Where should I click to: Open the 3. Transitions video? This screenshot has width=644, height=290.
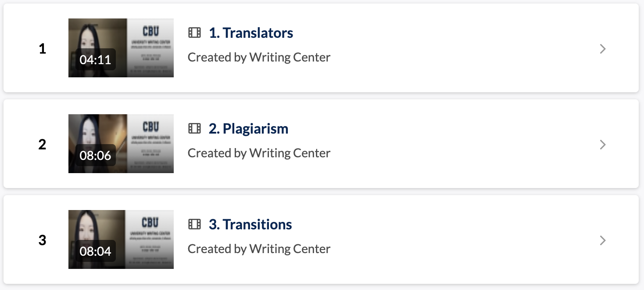click(x=250, y=224)
